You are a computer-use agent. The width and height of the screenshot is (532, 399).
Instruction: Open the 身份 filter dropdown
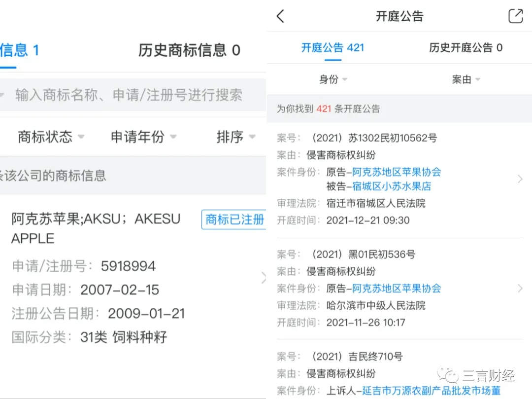coord(333,79)
